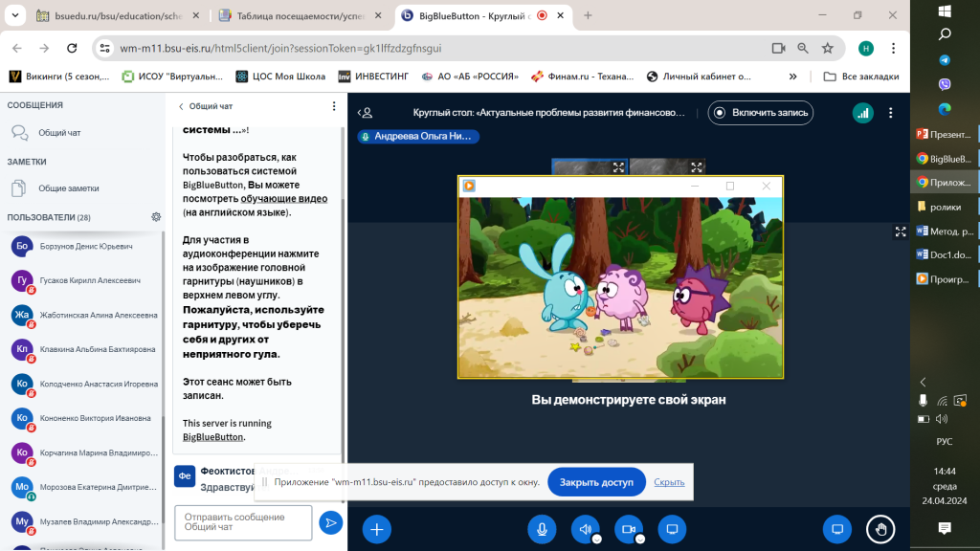Click talking indicator Андреева Ольга

418,136
